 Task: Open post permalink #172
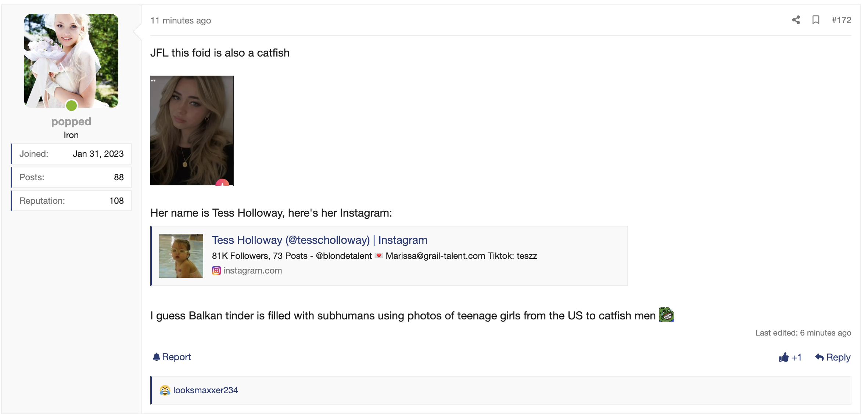click(x=841, y=20)
